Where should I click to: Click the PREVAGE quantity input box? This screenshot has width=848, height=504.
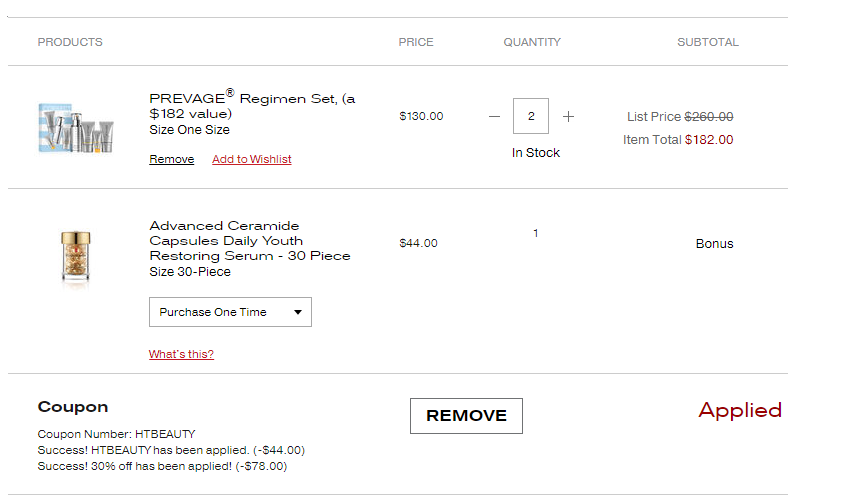tap(531, 116)
